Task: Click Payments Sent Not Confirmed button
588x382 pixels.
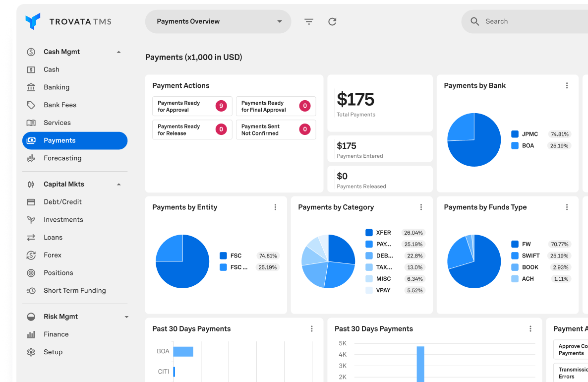Action: pos(276,129)
